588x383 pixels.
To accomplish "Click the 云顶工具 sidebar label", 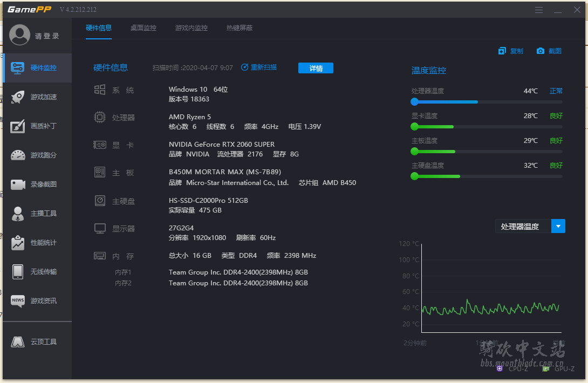I will point(44,342).
